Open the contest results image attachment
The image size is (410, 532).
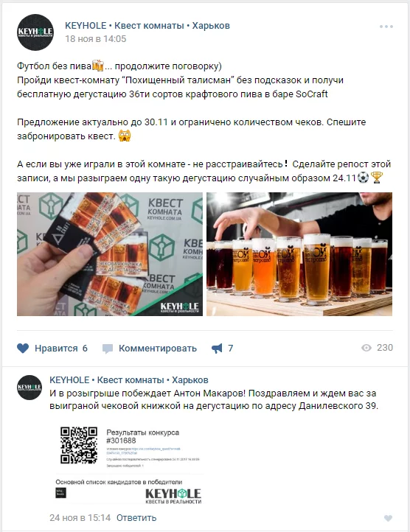[130, 464]
